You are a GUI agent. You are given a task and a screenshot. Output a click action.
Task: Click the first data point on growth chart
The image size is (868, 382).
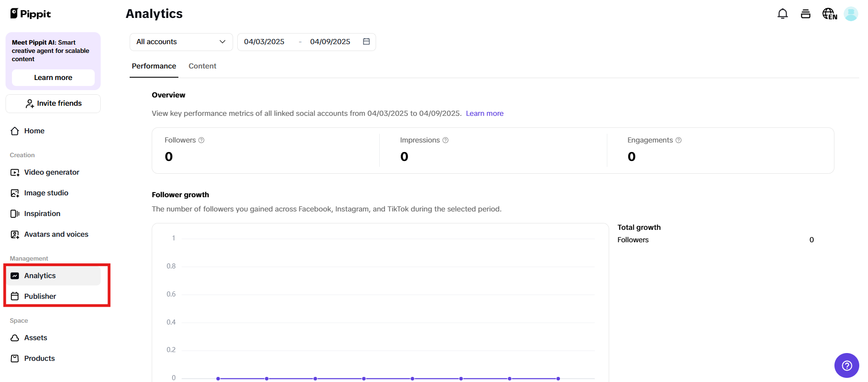click(218, 379)
